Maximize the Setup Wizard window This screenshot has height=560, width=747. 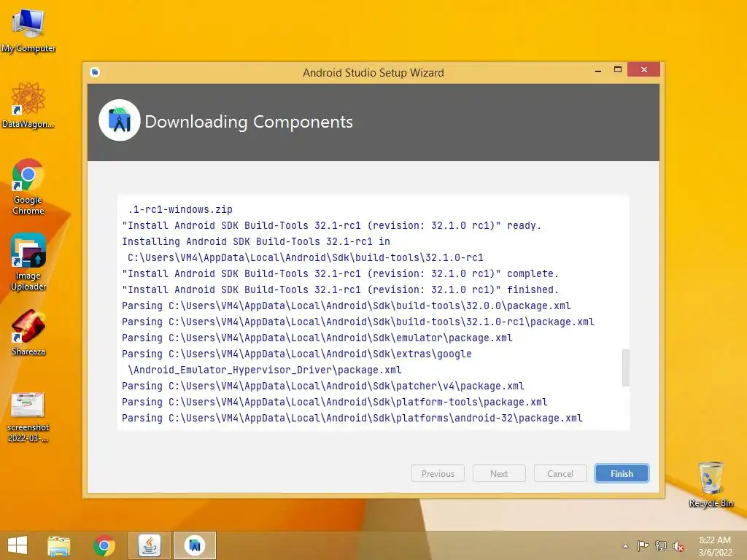tap(618, 69)
